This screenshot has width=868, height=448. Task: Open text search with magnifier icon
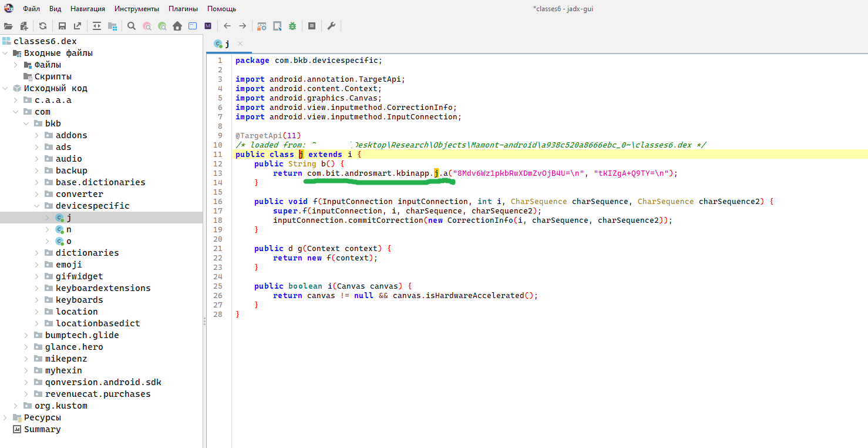[x=132, y=26]
